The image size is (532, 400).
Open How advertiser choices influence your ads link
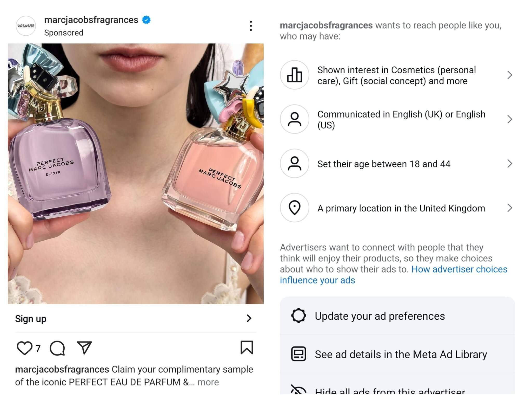[459, 269]
